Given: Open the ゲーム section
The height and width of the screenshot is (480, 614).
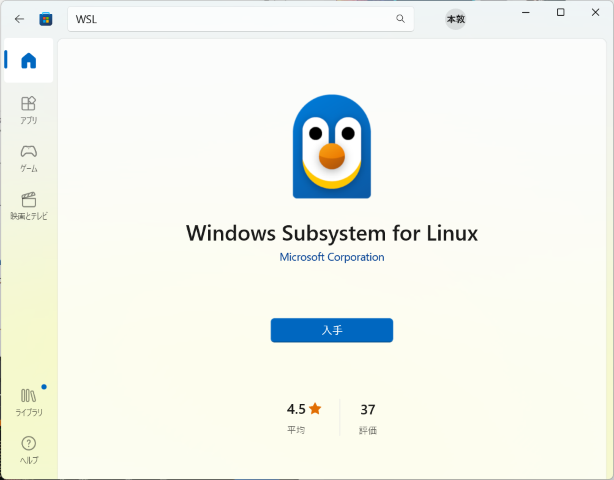Looking at the screenshot, I should pyautogui.click(x=29, y=157).
